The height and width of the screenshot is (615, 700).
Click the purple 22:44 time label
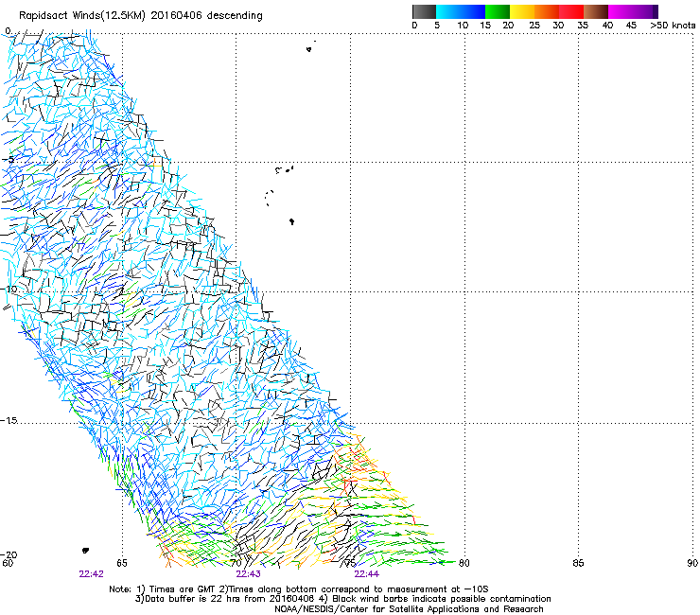366,574
